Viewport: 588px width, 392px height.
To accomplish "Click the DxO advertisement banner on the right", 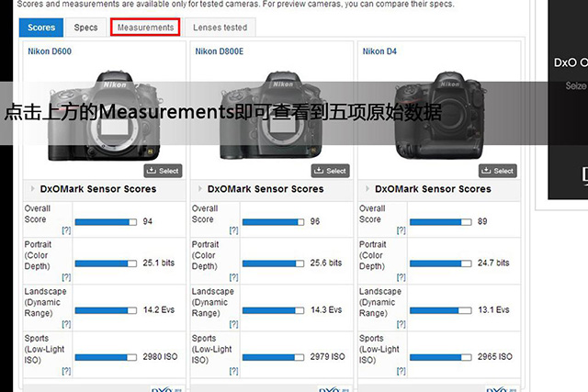I will pos(568,100).
